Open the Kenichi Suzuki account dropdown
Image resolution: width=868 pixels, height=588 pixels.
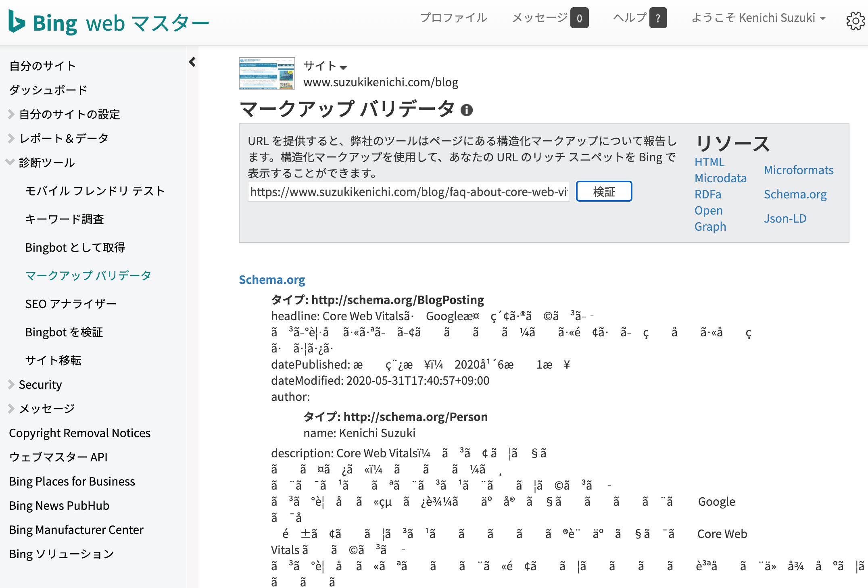(759, 18)
